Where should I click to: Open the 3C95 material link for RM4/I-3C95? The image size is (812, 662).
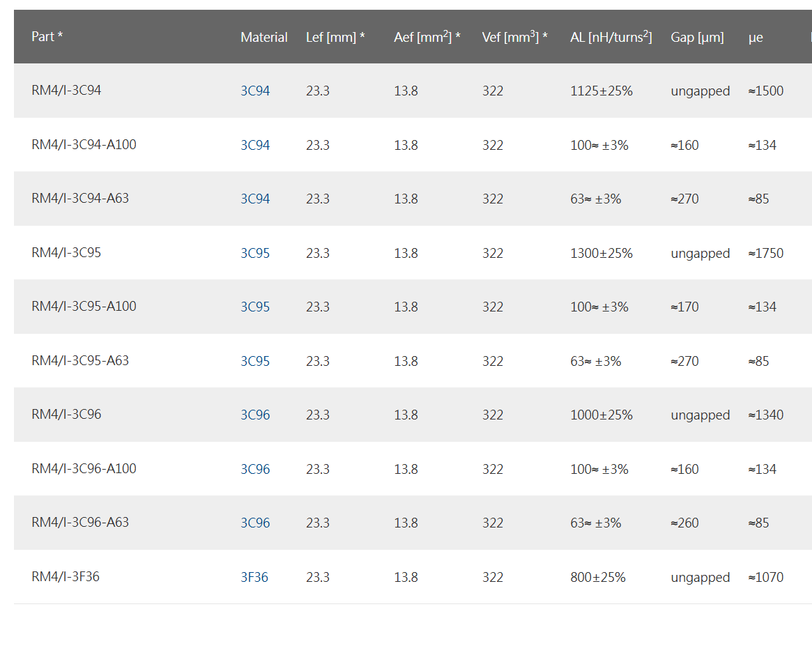point(255,254)
